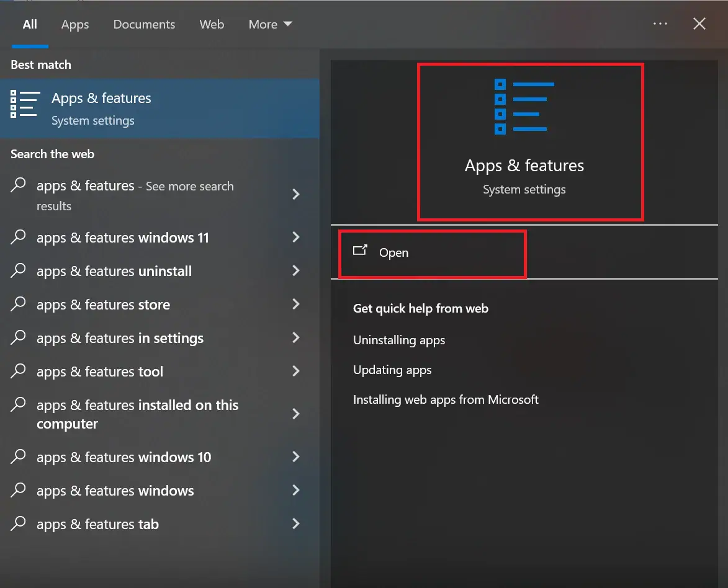Image resolution: width=728 pixels, height=588 pixels.
Task: Expand chevron for 'apps & features windows 11'
Action: click(x=295, y=238)
